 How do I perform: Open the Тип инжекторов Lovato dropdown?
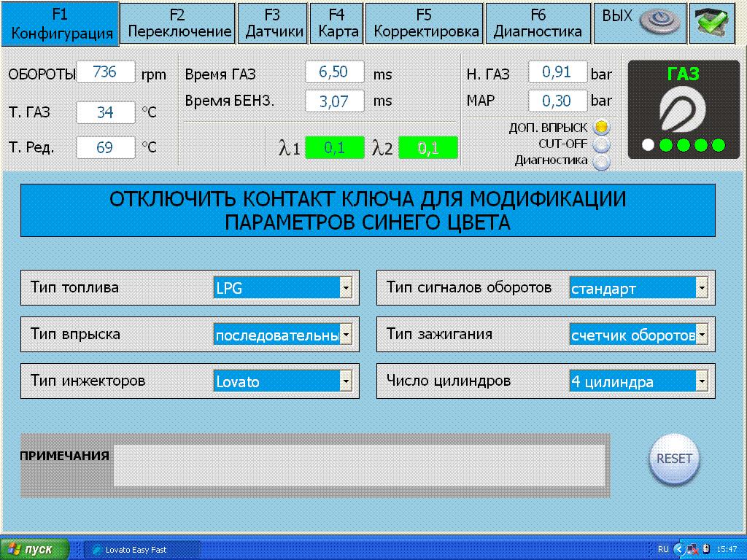point(347,381)
